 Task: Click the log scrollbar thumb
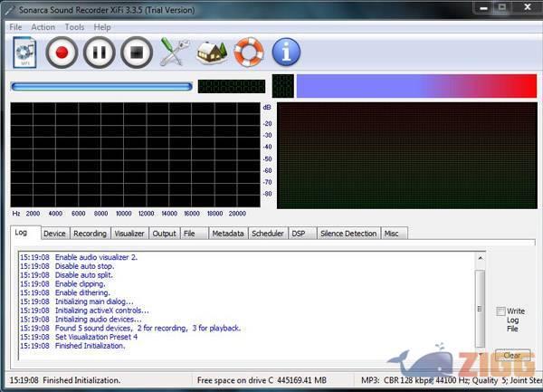[x=480, y=309]
